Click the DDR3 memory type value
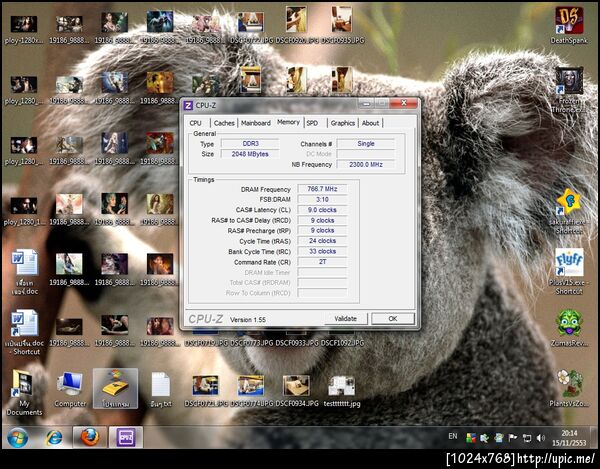The height and width of the screenshot is (469, 600). coord(250,144)
